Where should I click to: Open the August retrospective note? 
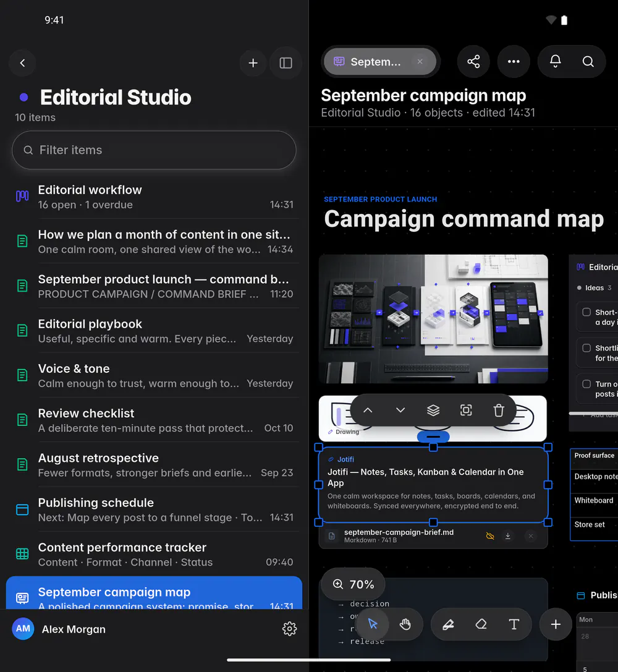[154, 465]
